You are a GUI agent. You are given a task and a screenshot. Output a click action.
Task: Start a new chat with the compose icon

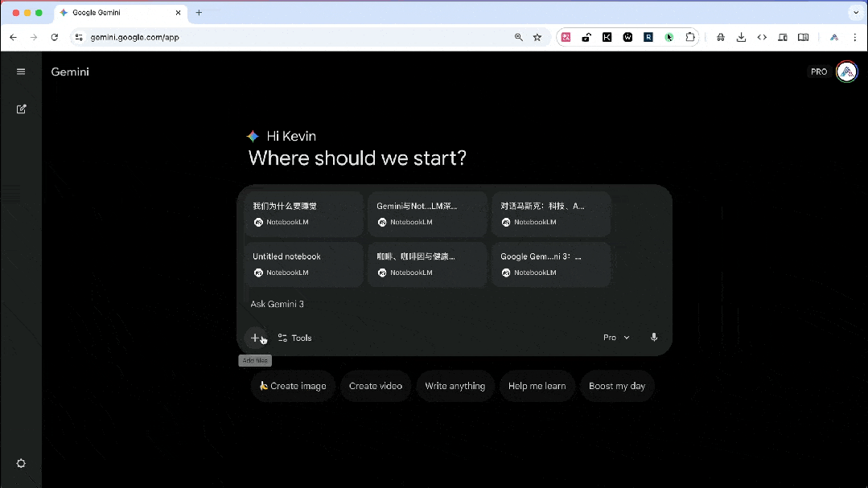tap(21, 109)
